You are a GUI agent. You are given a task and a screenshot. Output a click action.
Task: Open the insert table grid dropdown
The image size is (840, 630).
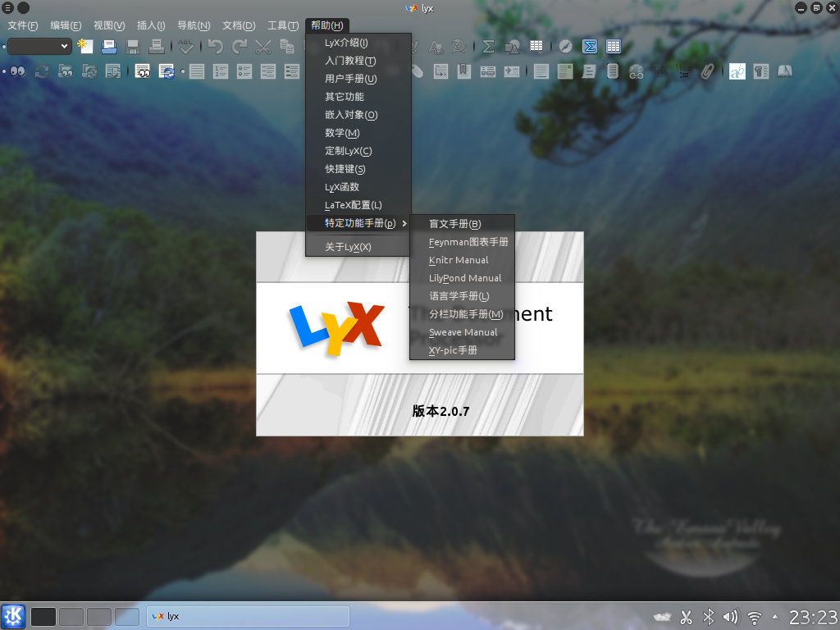(x=536, y=47)
